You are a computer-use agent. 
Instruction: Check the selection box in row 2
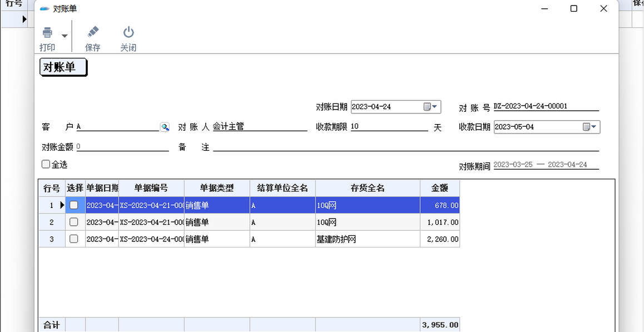tap(74, 222)
